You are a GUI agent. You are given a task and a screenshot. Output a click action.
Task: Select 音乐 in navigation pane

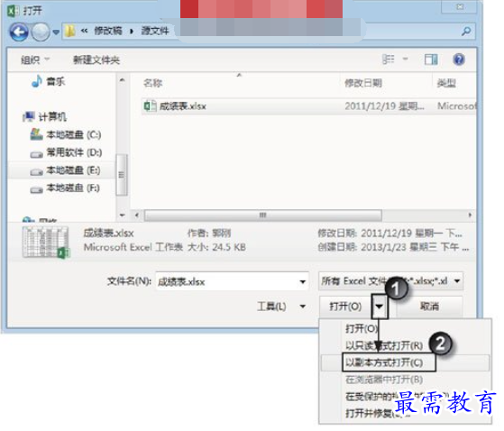click(x=49, y=81)
